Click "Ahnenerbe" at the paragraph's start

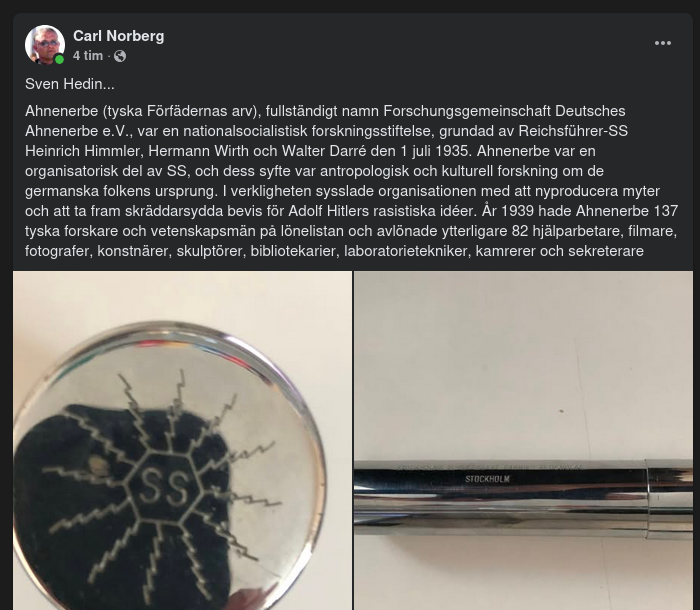coord(62,111)
